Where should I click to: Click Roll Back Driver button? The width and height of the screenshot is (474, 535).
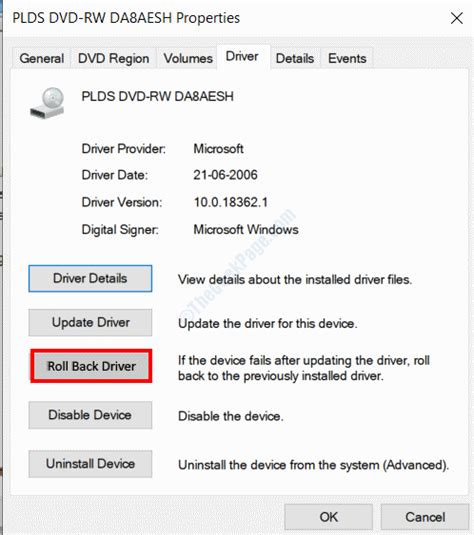point(91,366)
